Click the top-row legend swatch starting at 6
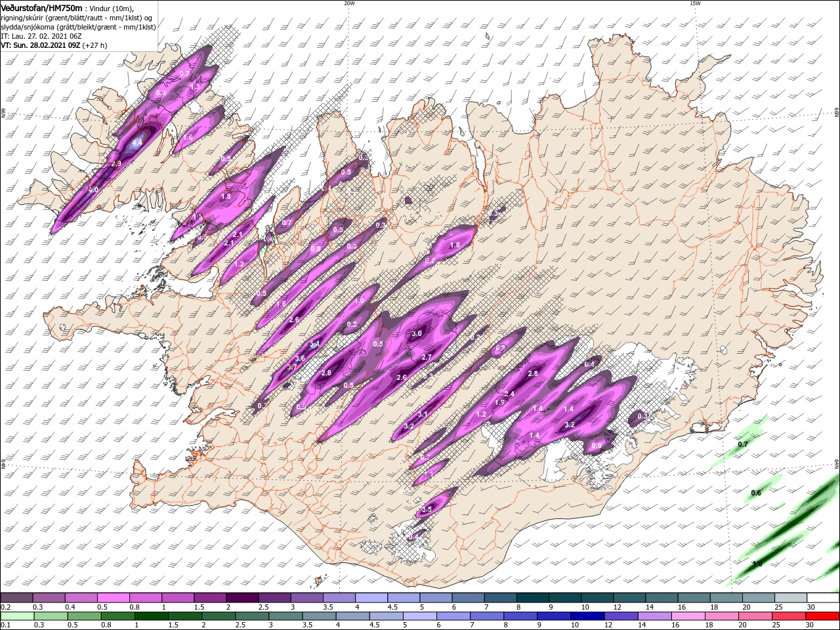This screenshot has height=630, width=840. tap(468, 598)
